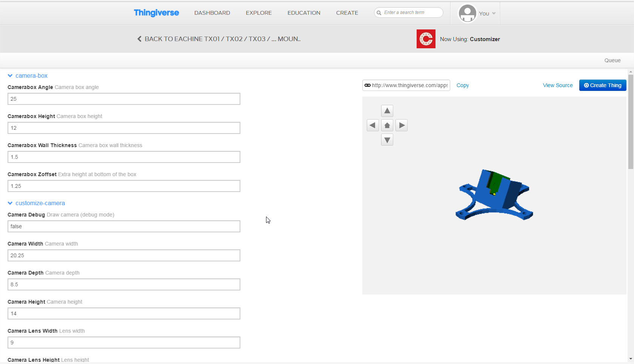
Task: Rotate the 3D view down arrow
Action: [x=387, y=140]
